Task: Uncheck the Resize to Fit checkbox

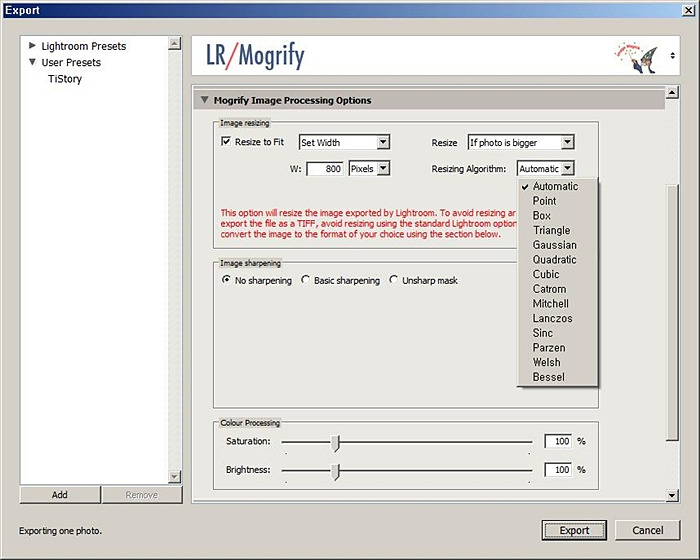Action: [226, 142]
